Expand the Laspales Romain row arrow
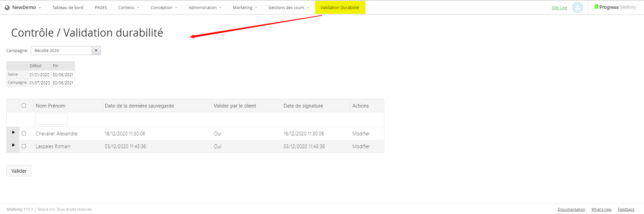Screen dimensions: 644x214 tap(13, 145)
